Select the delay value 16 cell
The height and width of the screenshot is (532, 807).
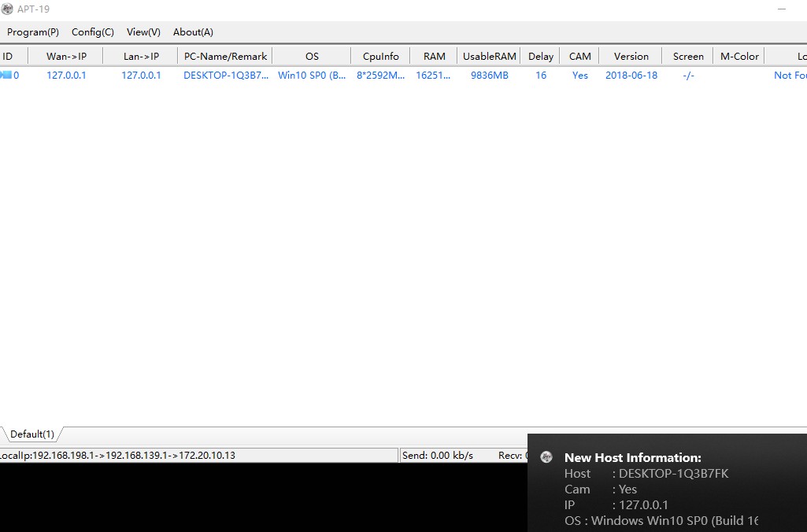point(541,75)
